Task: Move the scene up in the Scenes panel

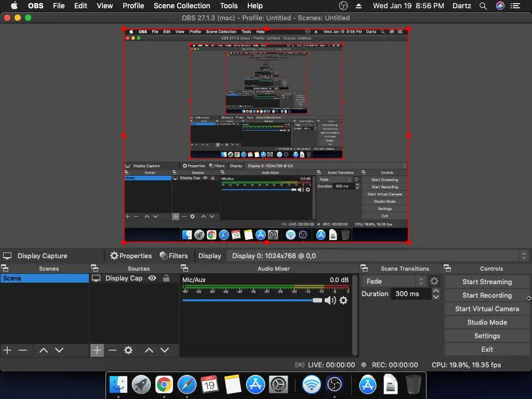Action: point(44,350)
